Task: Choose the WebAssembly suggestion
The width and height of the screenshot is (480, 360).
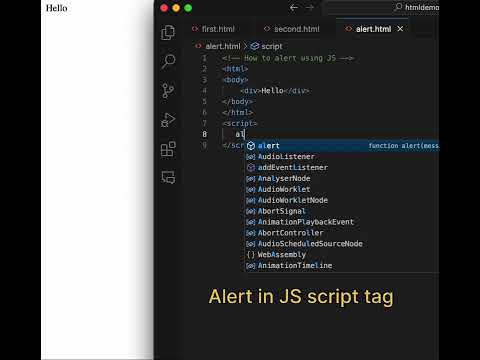Action: tap(342, 255)
